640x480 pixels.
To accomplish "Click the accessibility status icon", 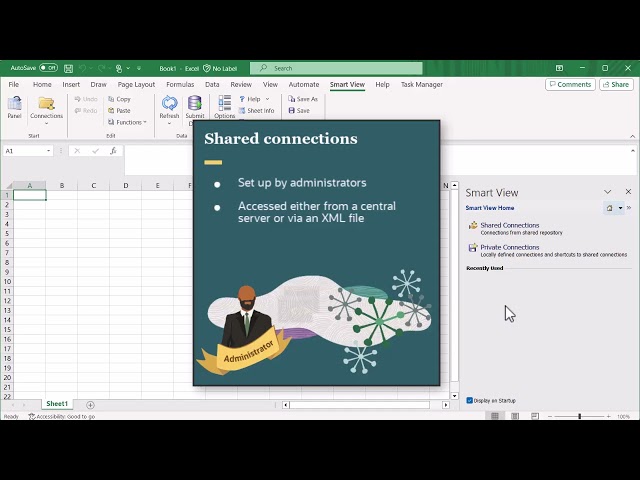I will (32, 417).
